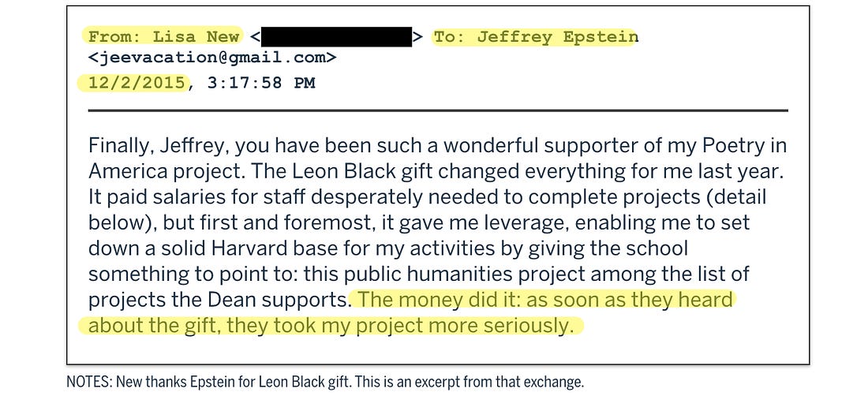
Task: Click the highlighted "To: Jeffrey Epstein" text
Action: pos(535,36)
